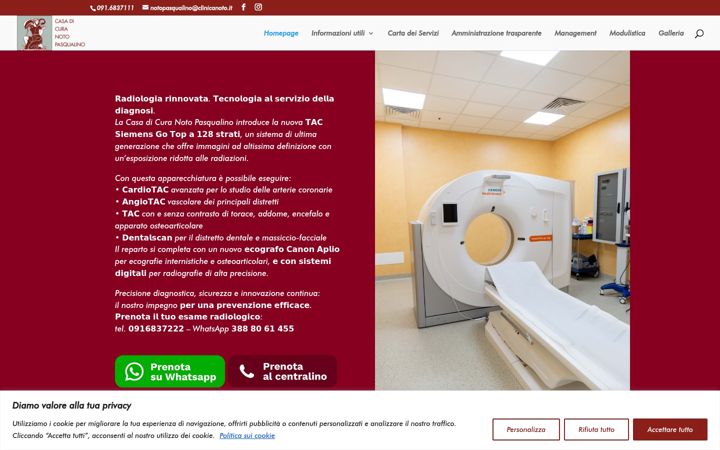Screen dimensions: 720x450
Task: Click the 'CardioTAC' bullet text
Action: 145,190
